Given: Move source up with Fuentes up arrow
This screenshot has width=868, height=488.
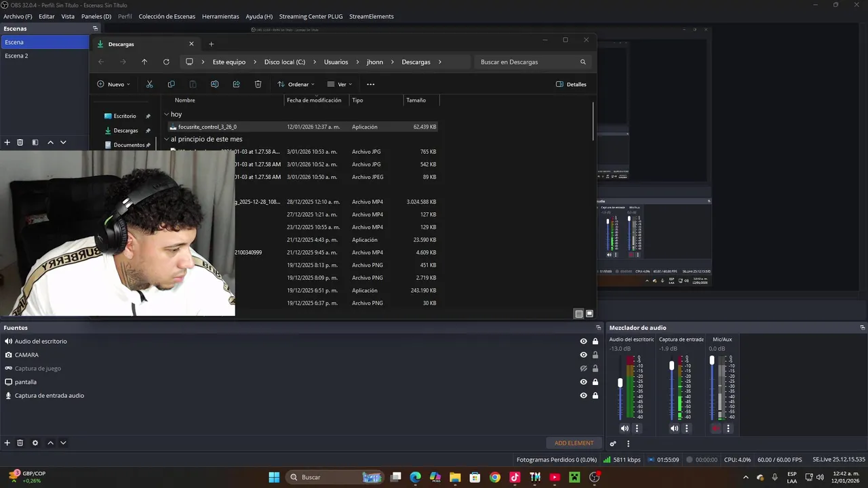Looking at the screenshot, I should point(50,443).
